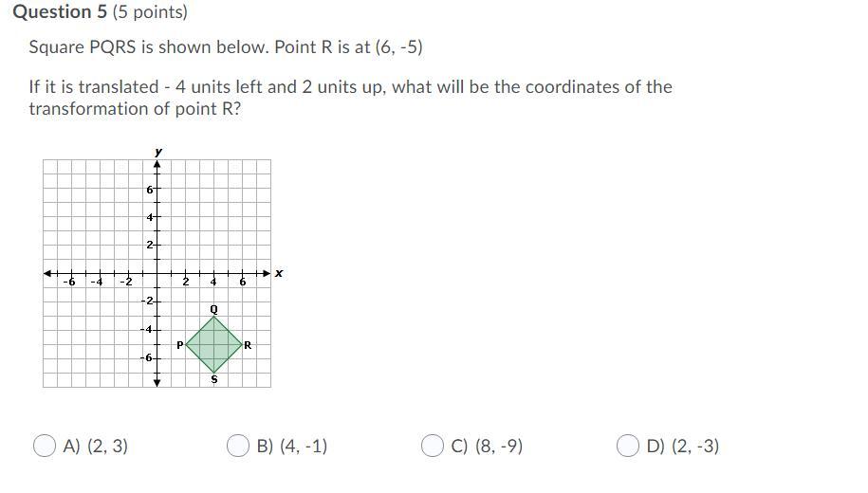Click point R label on the graph

click(248, 345)
